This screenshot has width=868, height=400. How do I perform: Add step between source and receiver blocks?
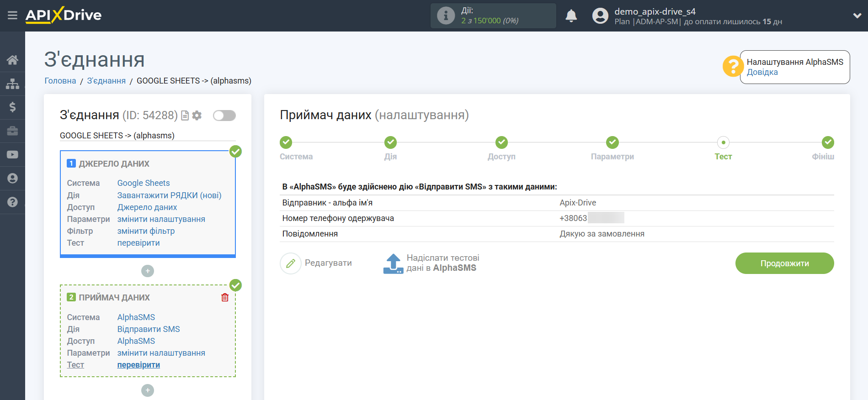148,271
